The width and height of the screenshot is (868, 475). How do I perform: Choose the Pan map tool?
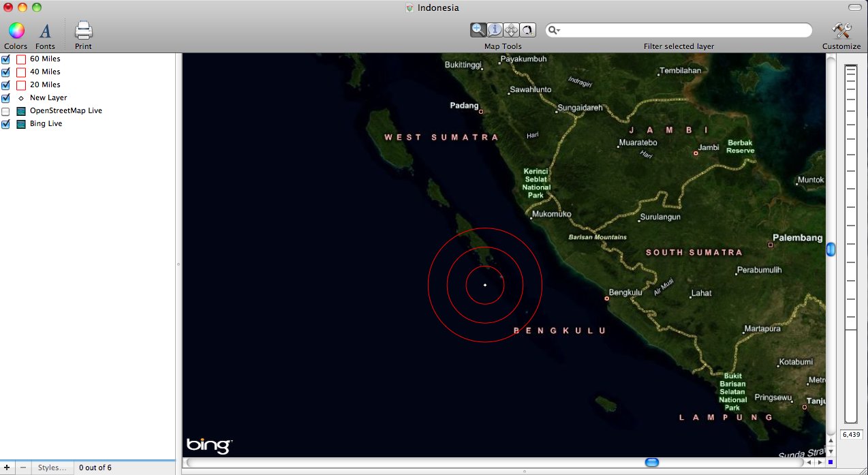click(x=510, y=30)
